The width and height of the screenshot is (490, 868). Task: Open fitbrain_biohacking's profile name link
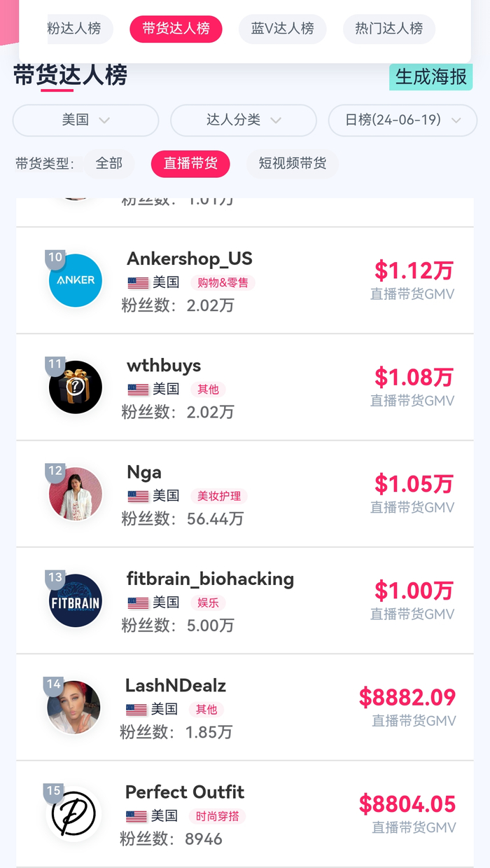tap(209, 579)
